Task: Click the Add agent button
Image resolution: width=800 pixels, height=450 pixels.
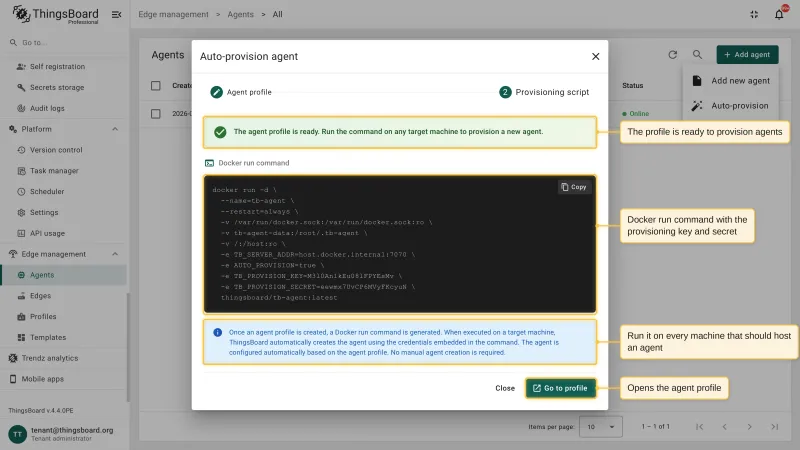Action: pyautogui.click(x=747, y=55)
